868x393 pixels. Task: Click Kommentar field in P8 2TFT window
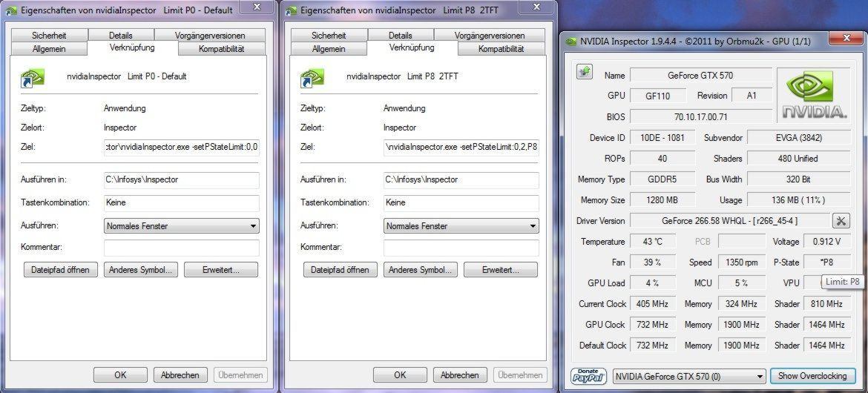click(x=461, y=248)
